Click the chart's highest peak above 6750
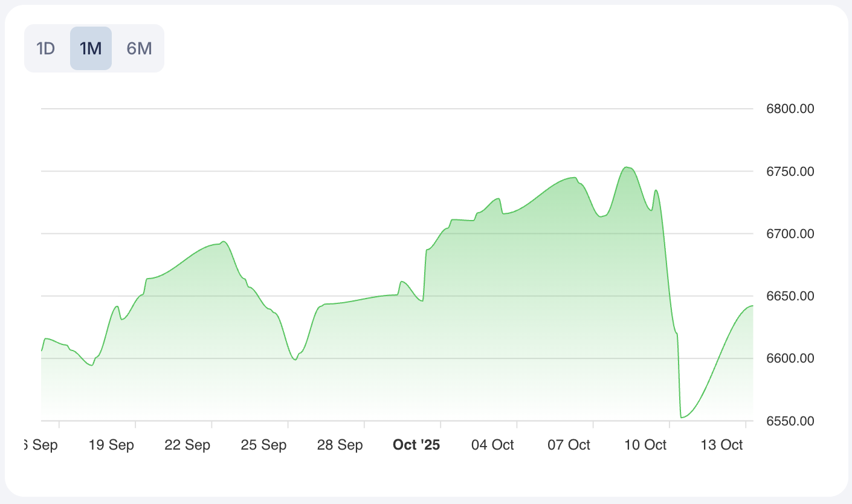852x504 pixels. [x=627, y=167]
